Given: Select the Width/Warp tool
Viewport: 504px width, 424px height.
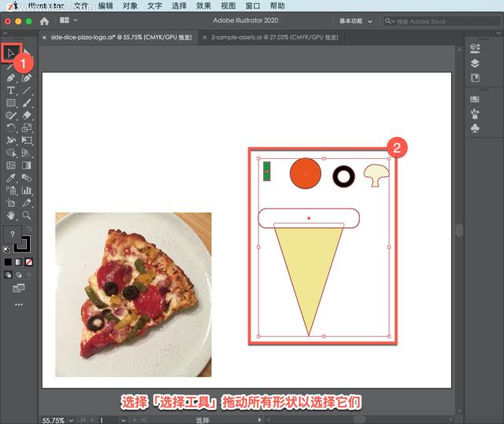Looking at the screenshot, I should tap(10, 140).
